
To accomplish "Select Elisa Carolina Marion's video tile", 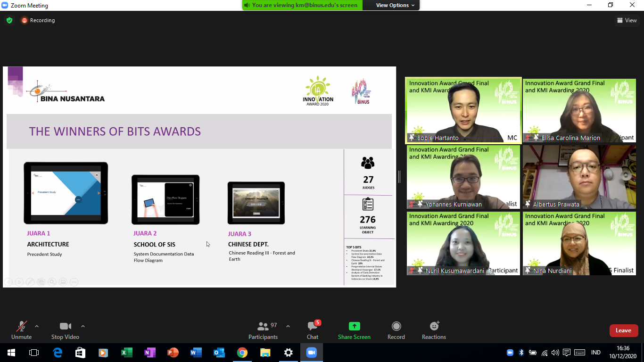I will [x=579, y=110].
